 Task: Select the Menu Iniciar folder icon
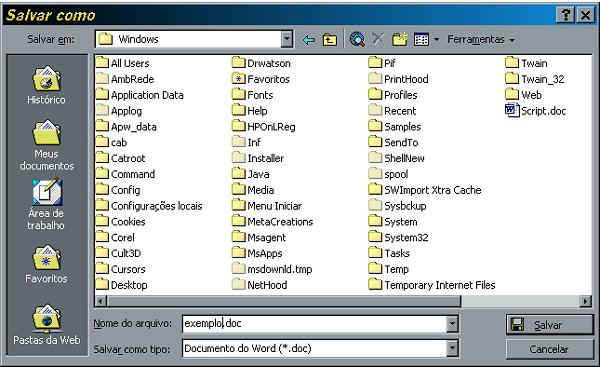click(x=238, y=206)
